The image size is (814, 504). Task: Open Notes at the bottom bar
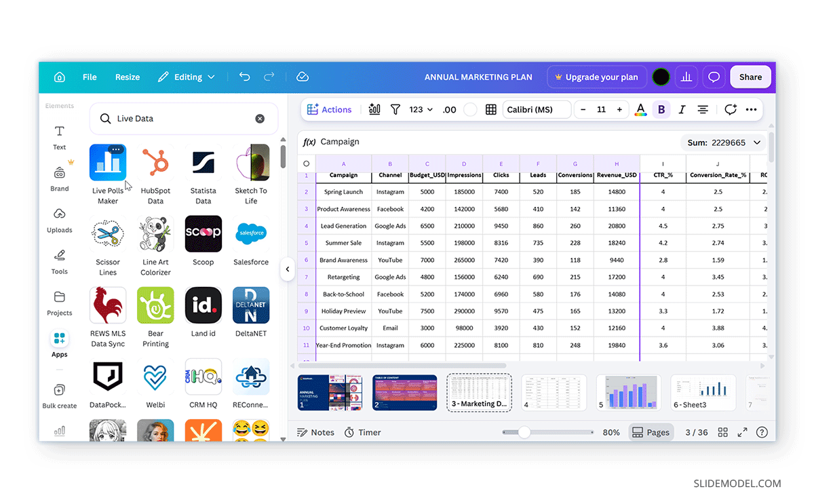tap(315, 432)
